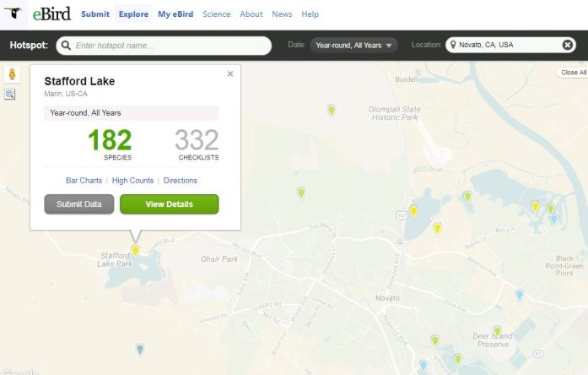588x375 pixels.
Task: Select the green marker on Deer Island Preserve
Action: [x=497, y=331]
